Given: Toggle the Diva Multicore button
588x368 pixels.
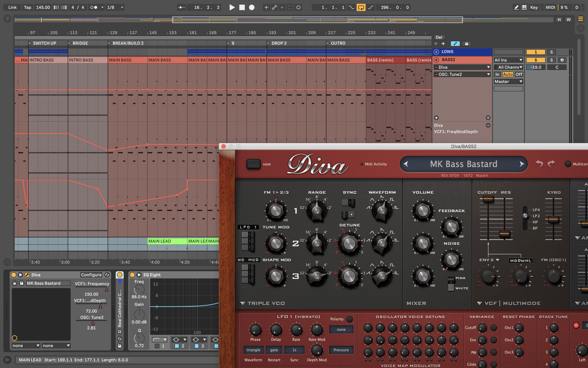Looking at the screenshot, I should click(x=568, y=164).
